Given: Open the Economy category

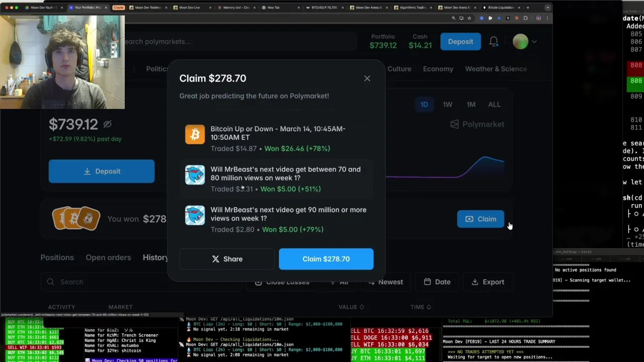Looking at the screenshot, I should 438,69.
